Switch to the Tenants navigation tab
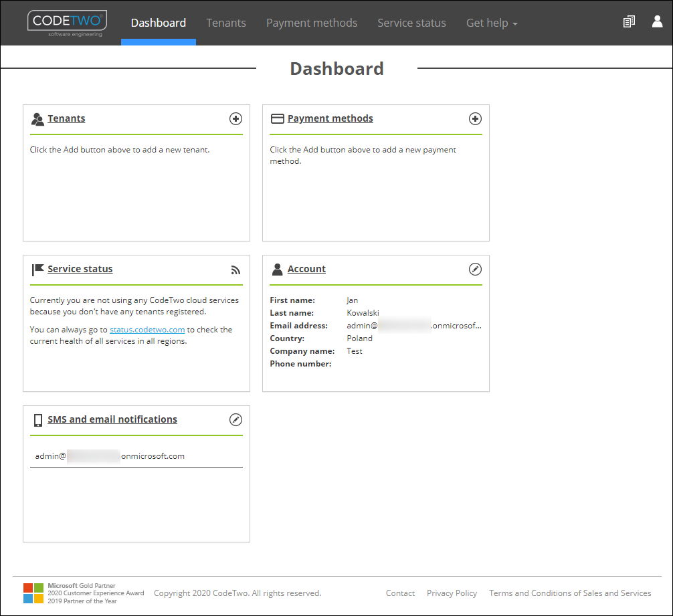The image size is (673, 616). (x=226, y=23)
